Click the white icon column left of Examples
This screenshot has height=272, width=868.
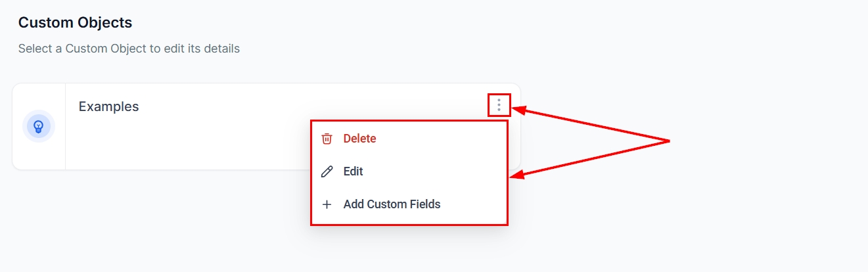tap(39, 154)
